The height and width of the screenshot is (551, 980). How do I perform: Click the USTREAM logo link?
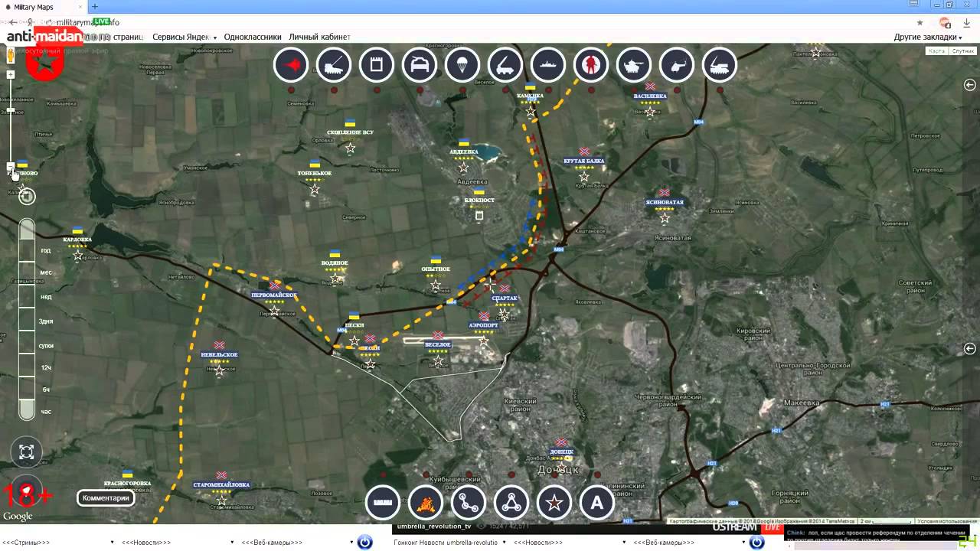point(737,527)
